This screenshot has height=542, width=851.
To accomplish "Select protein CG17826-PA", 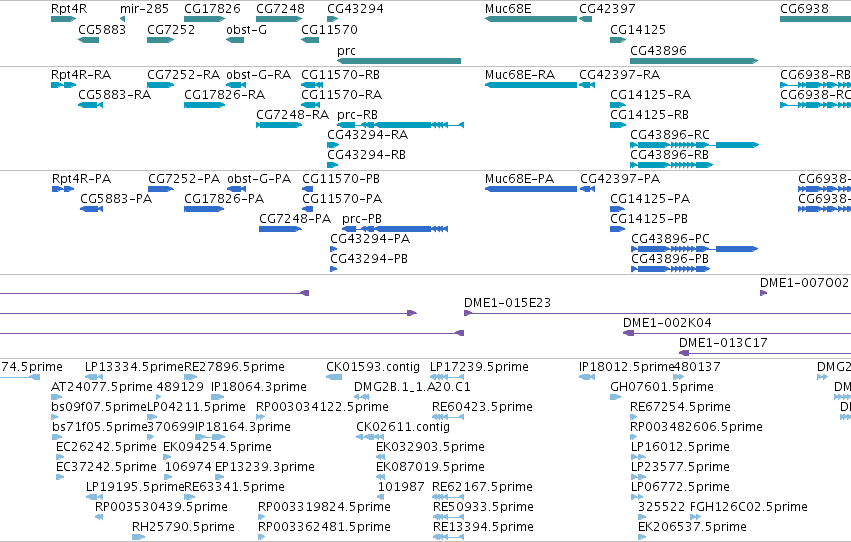I will pos(224,199).
